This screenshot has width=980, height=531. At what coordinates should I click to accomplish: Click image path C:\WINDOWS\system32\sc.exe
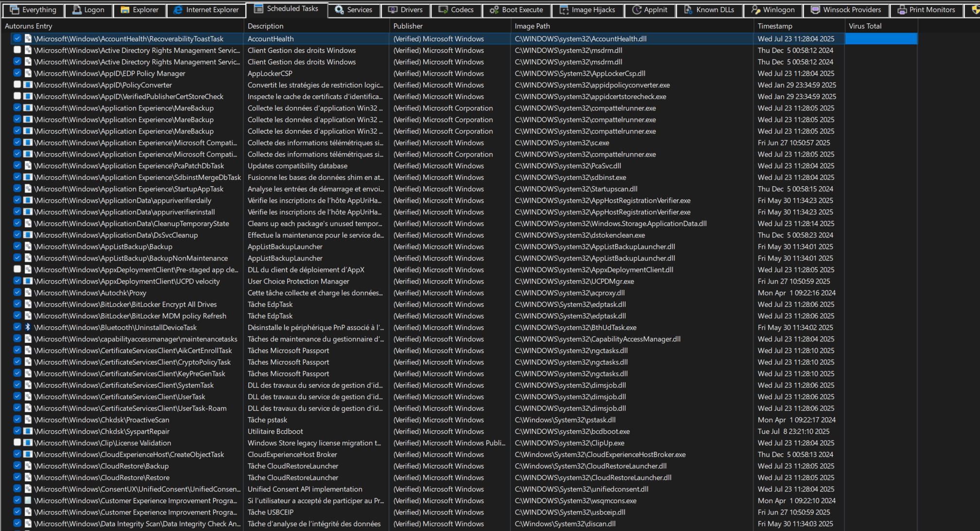(562, 142)
